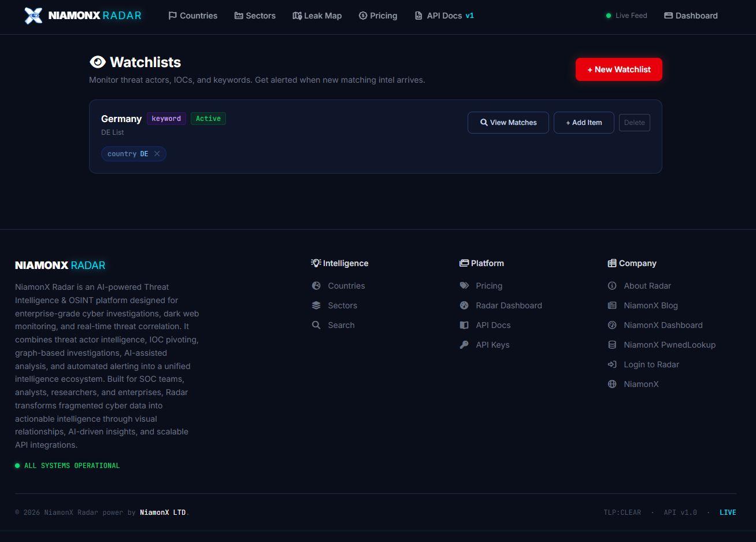Click the API v1.0 footer label
Image resolution: width=756 pixels, height=542 pixels.
point(680,512)
